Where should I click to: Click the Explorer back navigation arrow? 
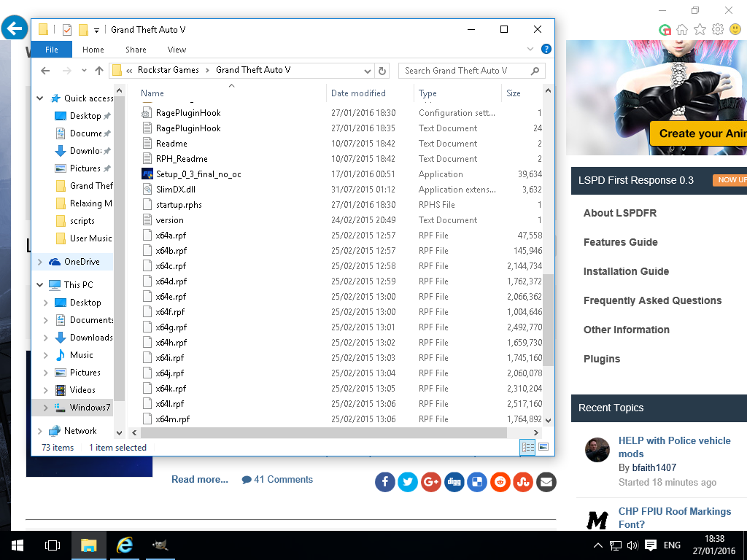coord(45,71)
